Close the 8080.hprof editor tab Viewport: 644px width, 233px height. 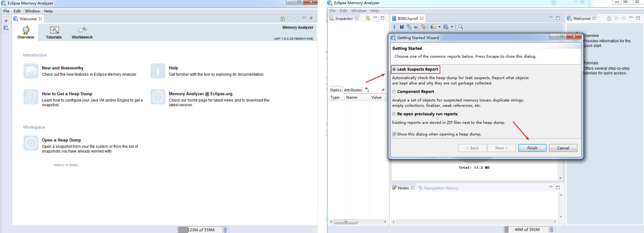(422, 19)
